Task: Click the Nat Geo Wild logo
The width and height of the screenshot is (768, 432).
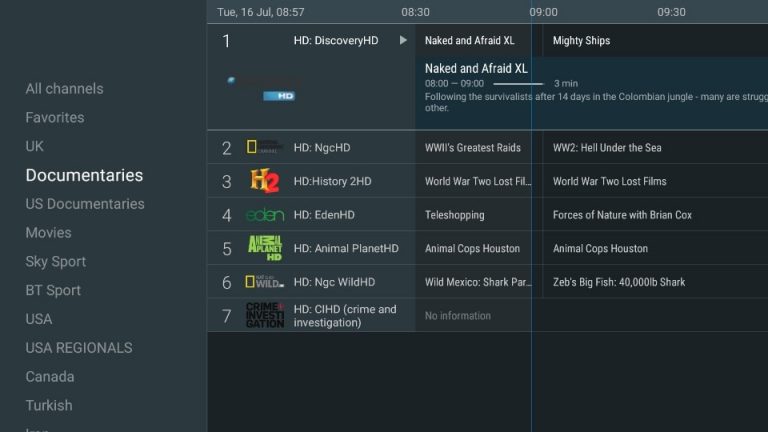Action: pyautogui.click(x=264, y=282)
